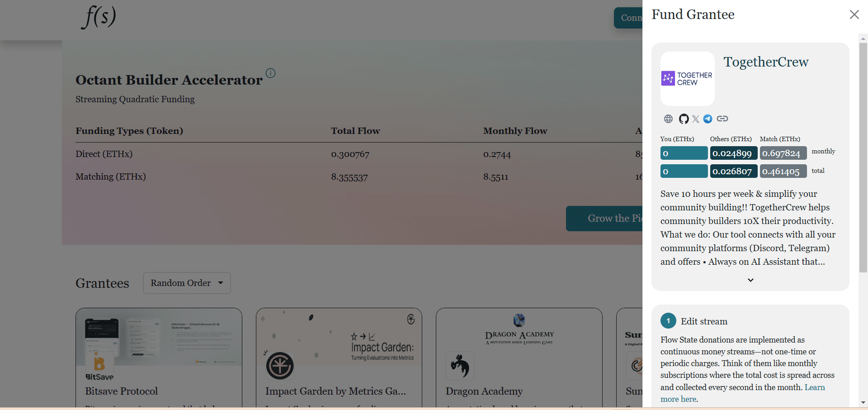Click Direct monthly flow 0.2744

[x=497, y=154]
